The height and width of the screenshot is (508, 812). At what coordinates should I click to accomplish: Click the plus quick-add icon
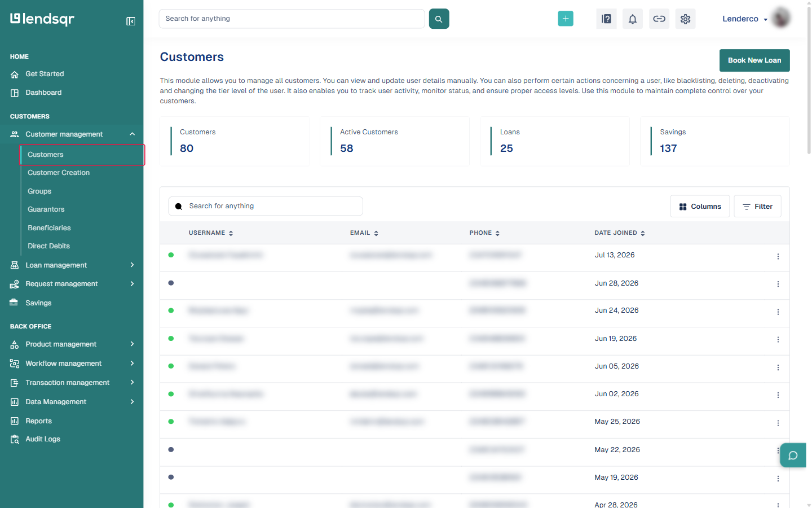[566, 19]
